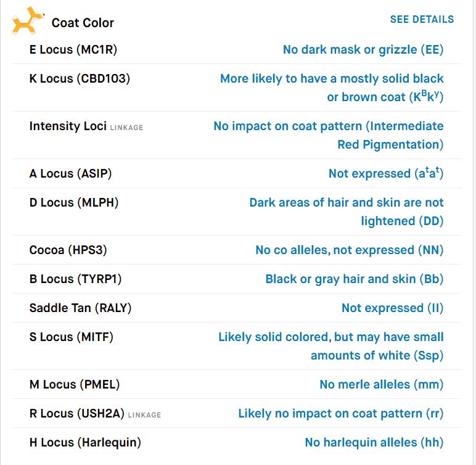Open R Locus (USH2A) likely no impact result
Screen dimensions: 476x465
341,413
